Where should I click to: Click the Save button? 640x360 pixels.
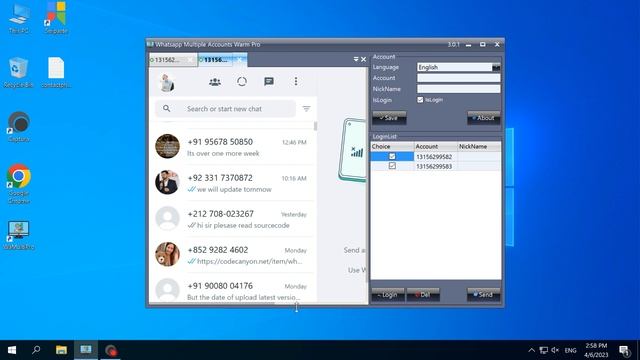(x=389, y=118)
